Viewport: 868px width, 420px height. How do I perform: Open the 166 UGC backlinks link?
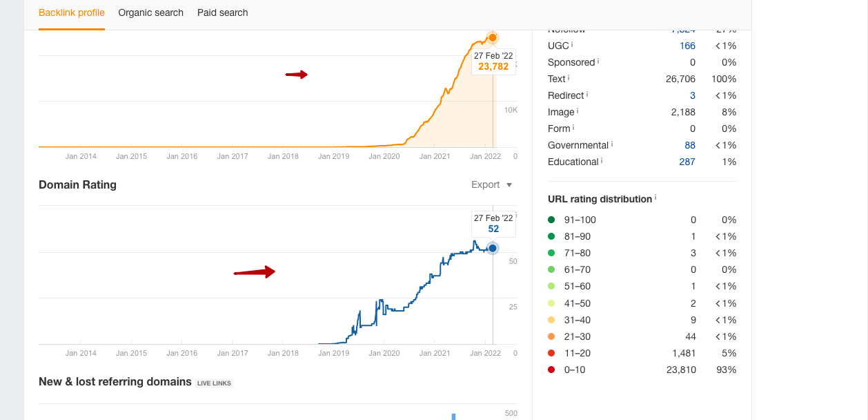687,46
